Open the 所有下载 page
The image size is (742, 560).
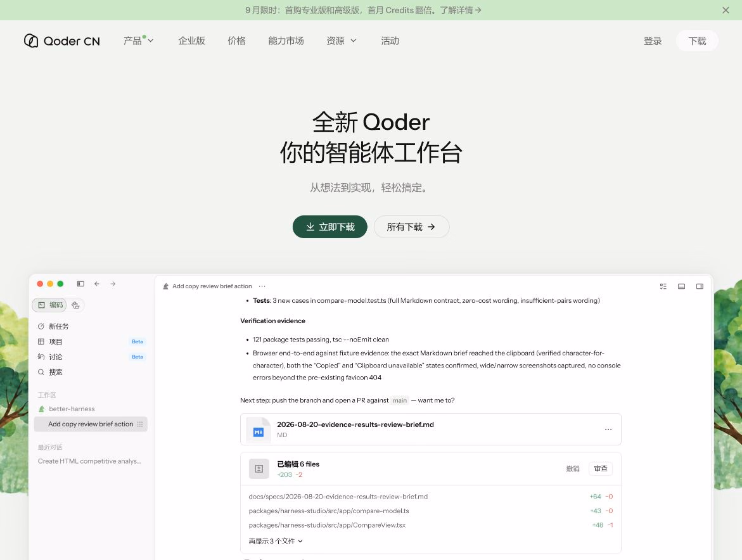(411, 227)
